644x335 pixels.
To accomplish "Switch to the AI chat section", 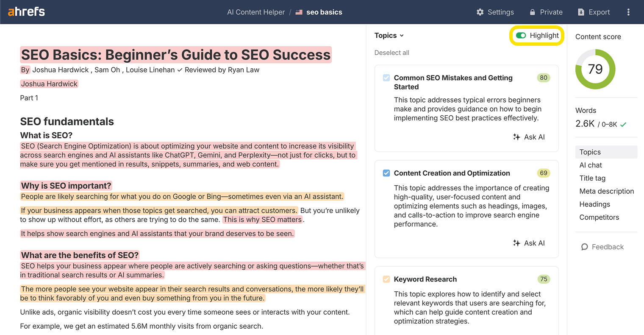I will click(591, 165).
